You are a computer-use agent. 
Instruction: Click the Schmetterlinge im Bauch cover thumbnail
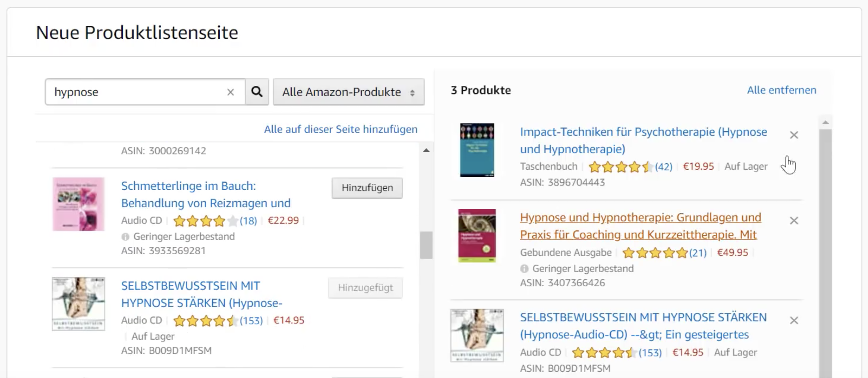coord(78,204)
